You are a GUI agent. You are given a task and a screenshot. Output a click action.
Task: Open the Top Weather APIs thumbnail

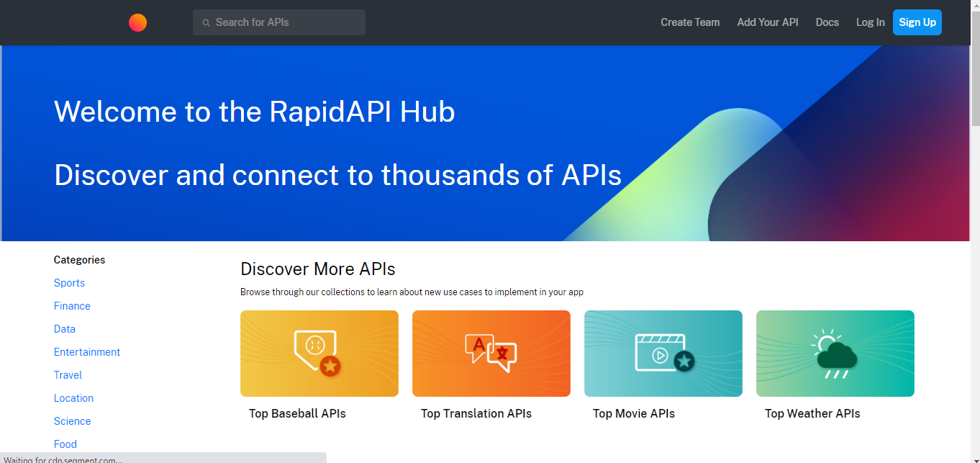835,354
